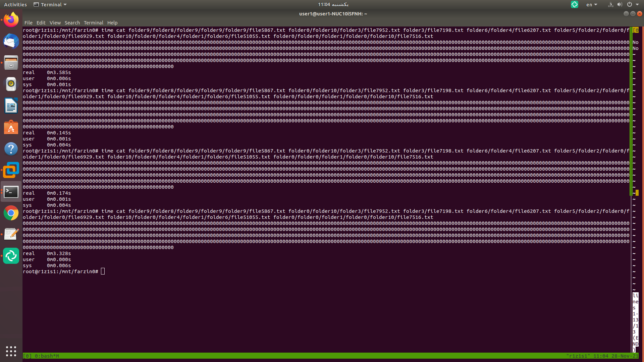Open Firefox from the dock
Image resolution: width=644 pixels, height=362 pixels.
[11, 20]
